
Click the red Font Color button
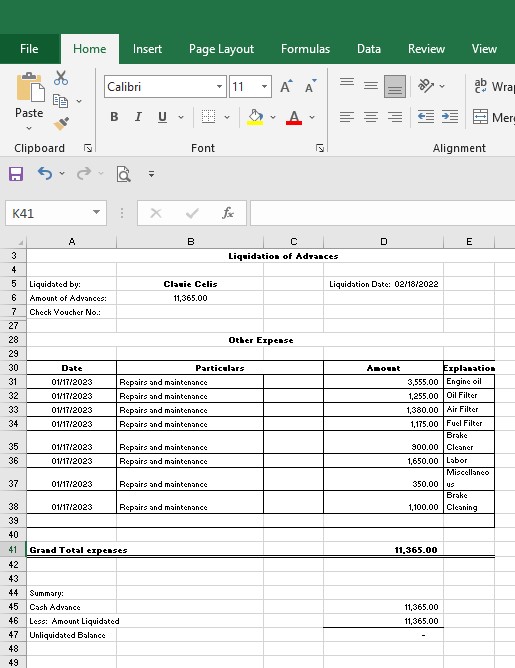pos(294,117)
